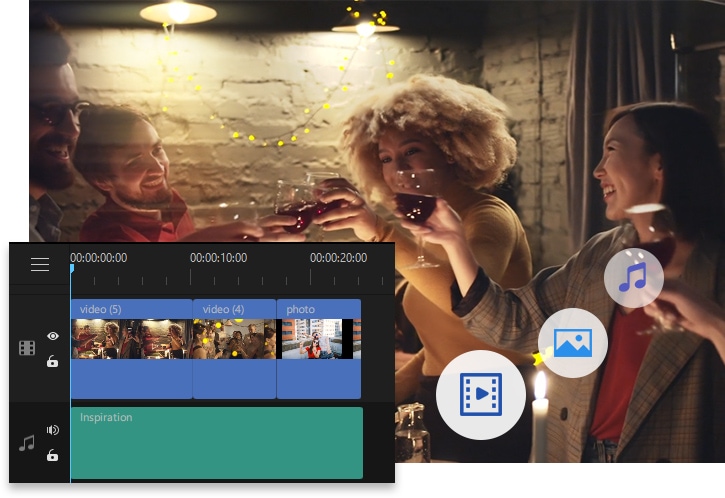Click the round image media icon

click(x=573, y=343)
